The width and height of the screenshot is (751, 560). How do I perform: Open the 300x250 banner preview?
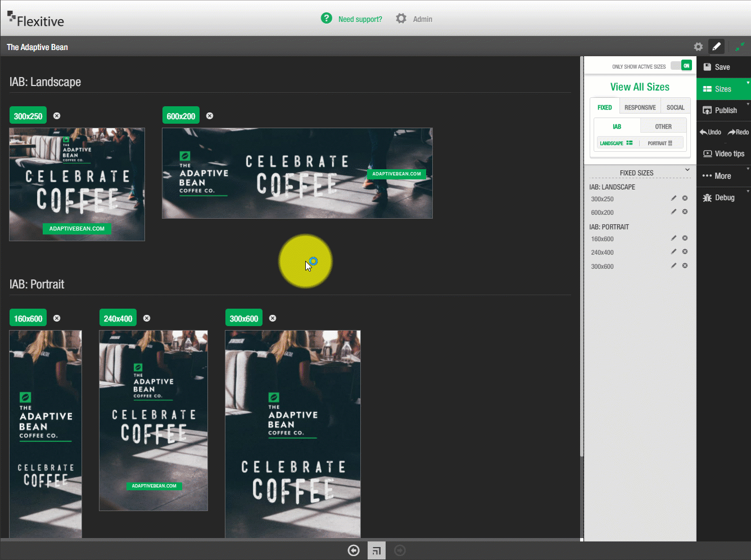pyautogui.click(x=77, y=184)
